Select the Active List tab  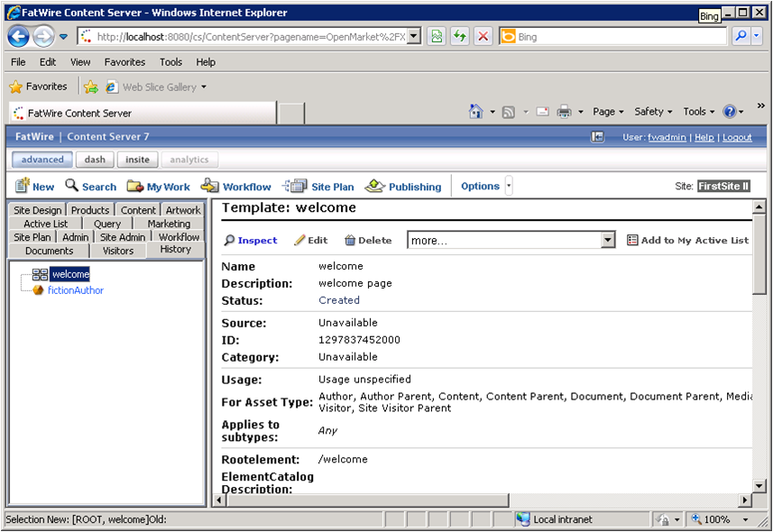[x=46, y=224]
